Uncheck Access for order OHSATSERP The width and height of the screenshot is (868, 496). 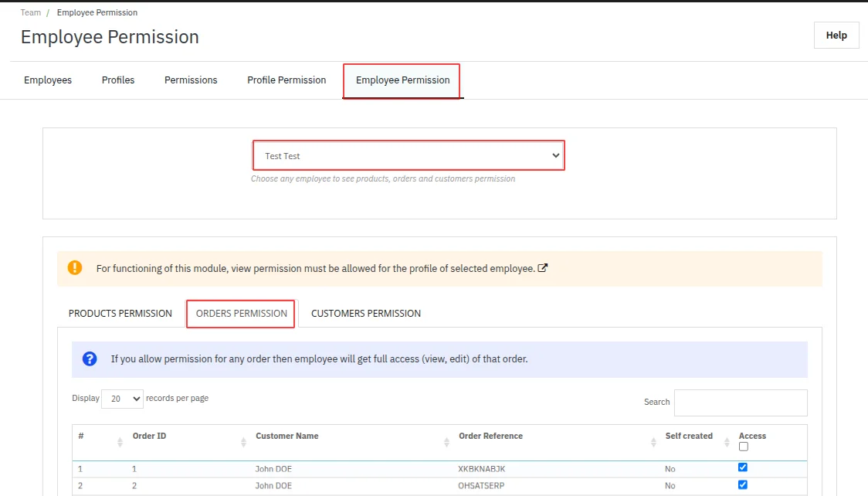[x=743, y=485]
